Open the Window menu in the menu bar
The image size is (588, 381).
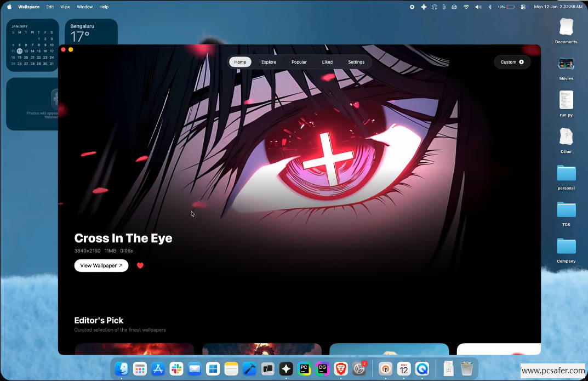(x=84, y=7)
